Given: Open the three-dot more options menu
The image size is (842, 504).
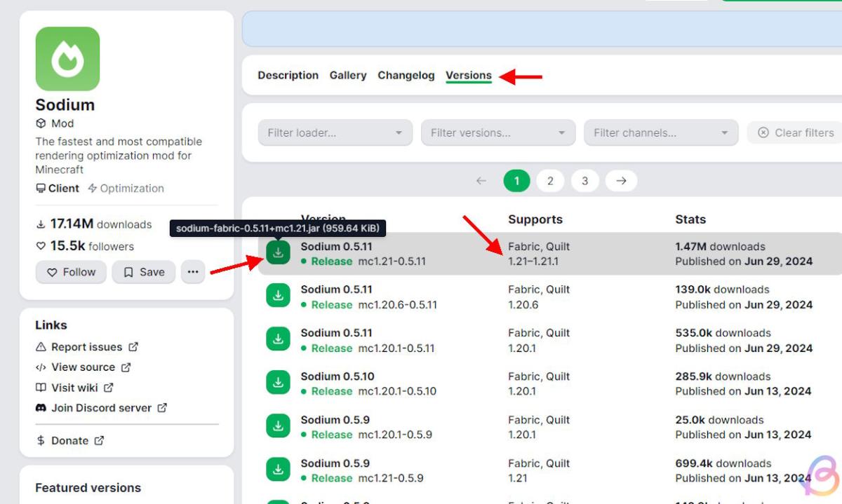Looking at the screenshot, I should click(193, 272).
